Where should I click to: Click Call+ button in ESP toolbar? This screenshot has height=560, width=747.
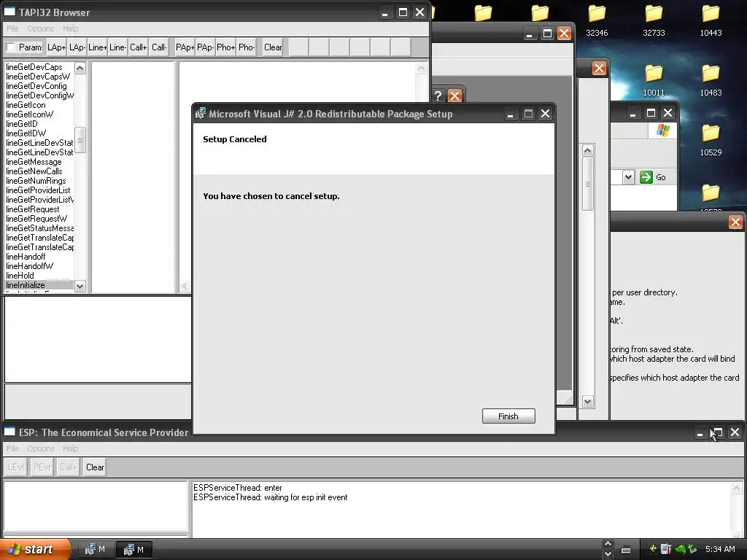point(68,467)
